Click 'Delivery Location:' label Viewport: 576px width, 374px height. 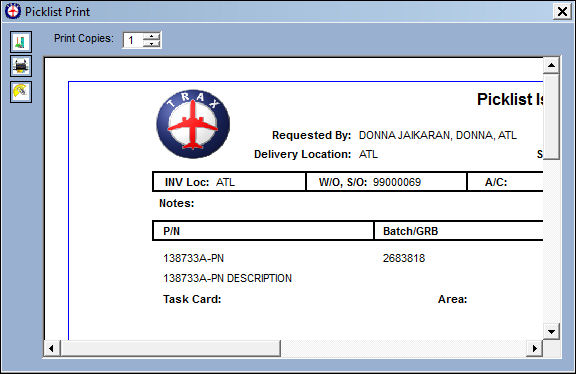(303, 154)
